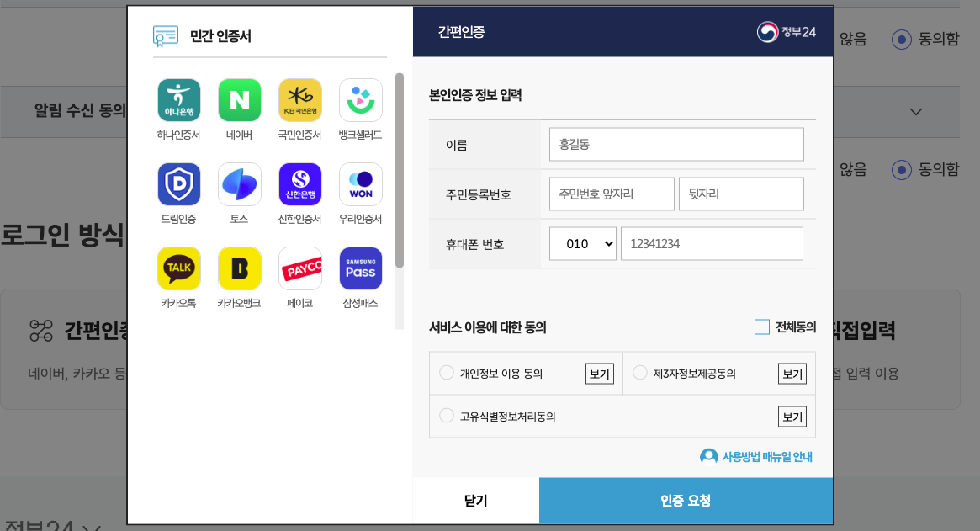980x531 pixels.
Task: Click the 본인인증 정보 입력 heading
Action: (475, 95)
